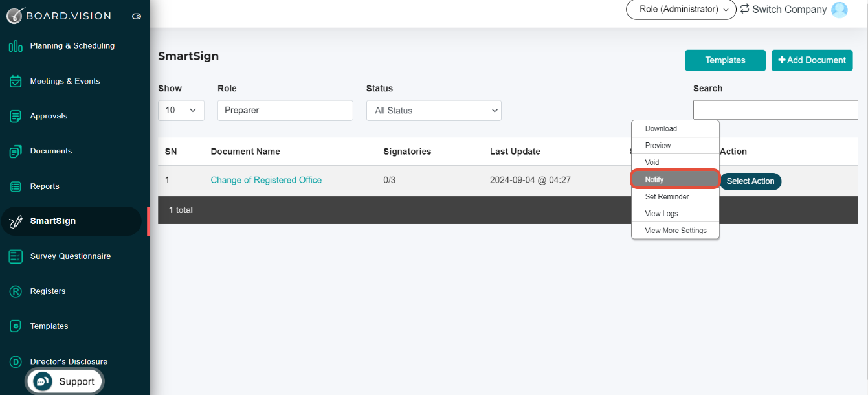Click the Action column header

point(733,152)
